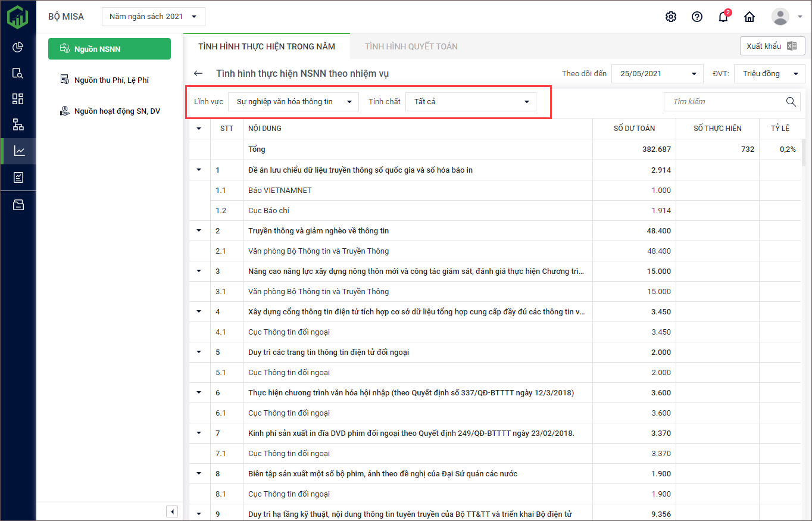This screenshot has width=812, height=521.
Task: Click the help question mark icon
Action: coord(697,17)
